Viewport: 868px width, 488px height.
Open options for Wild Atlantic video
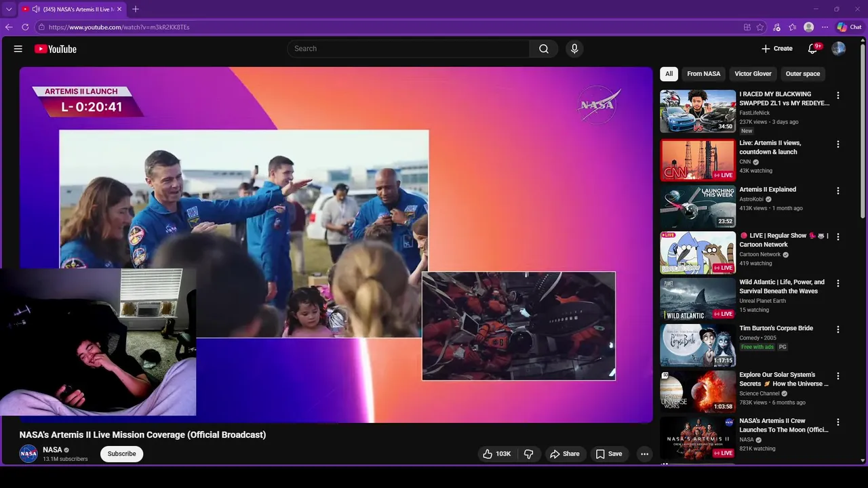(838, 283)
